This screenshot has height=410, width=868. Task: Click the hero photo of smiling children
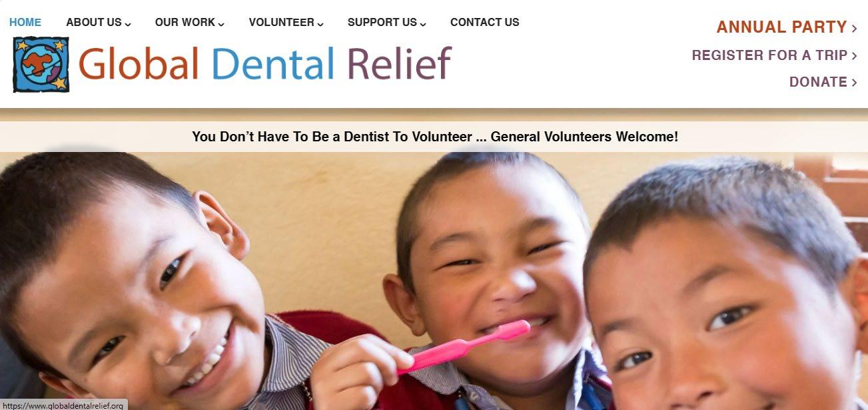[434, 281]
